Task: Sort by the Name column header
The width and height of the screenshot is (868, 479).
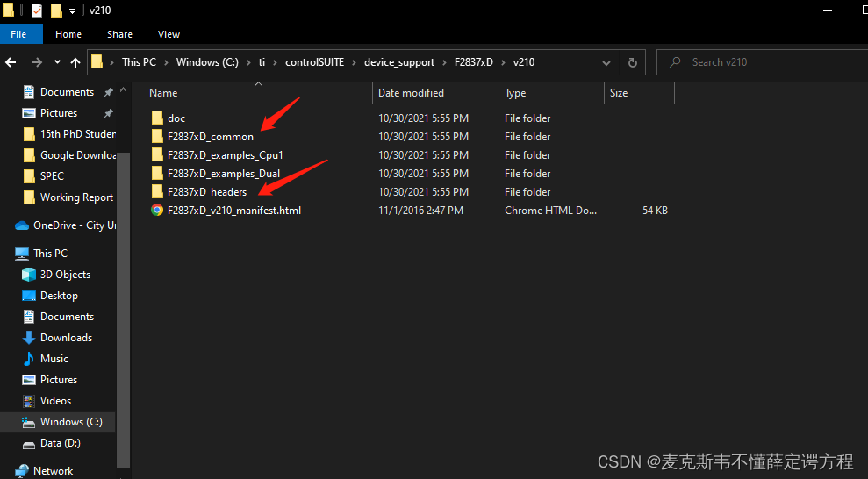Action: tap(163, 93)
